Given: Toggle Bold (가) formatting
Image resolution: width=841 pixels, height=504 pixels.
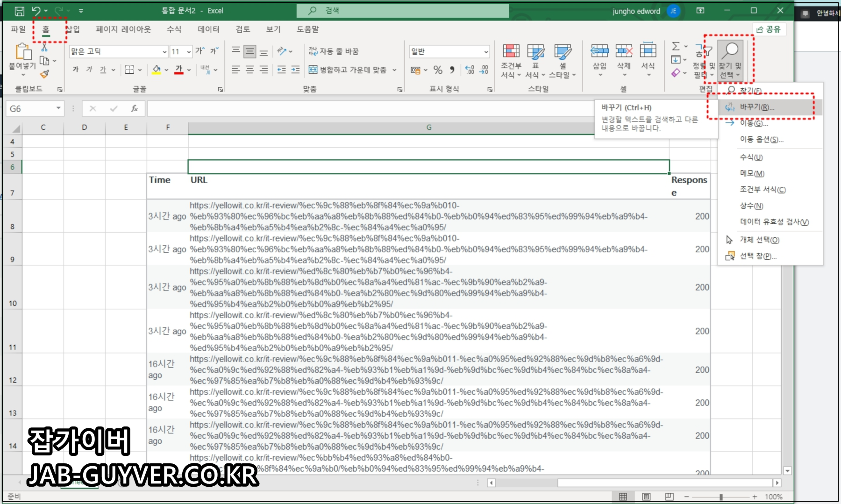Looking at the screenshot, I should point(76,70).
